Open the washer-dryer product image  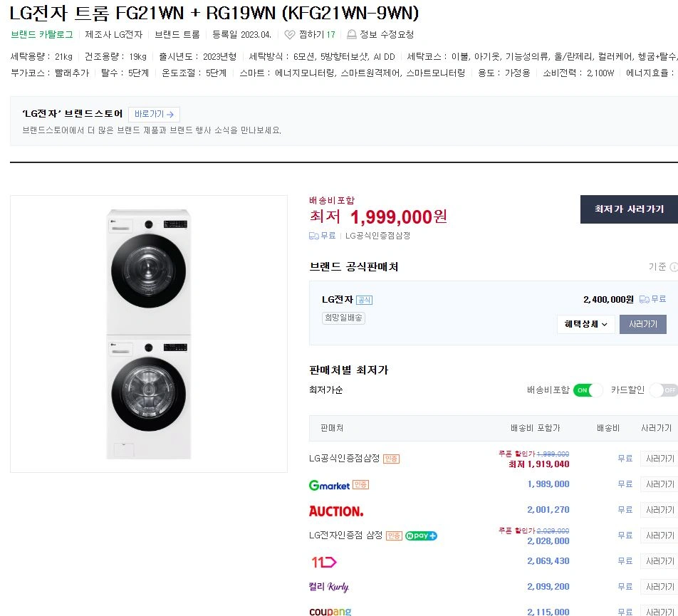point(149,334)
